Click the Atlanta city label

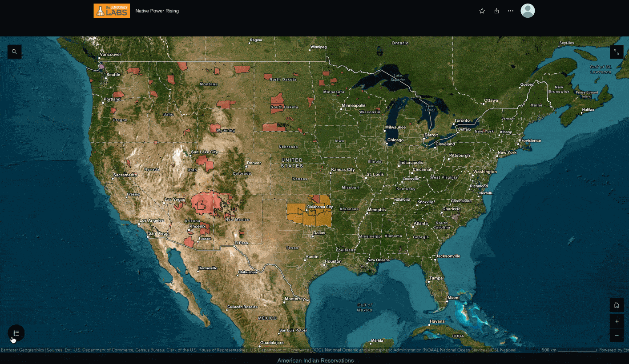point(420,224)
